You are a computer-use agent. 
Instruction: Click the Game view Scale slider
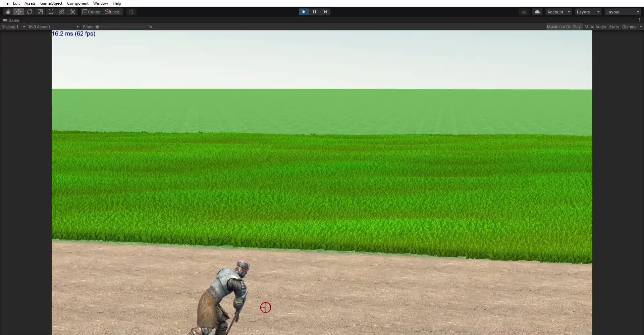click(121, 27)
